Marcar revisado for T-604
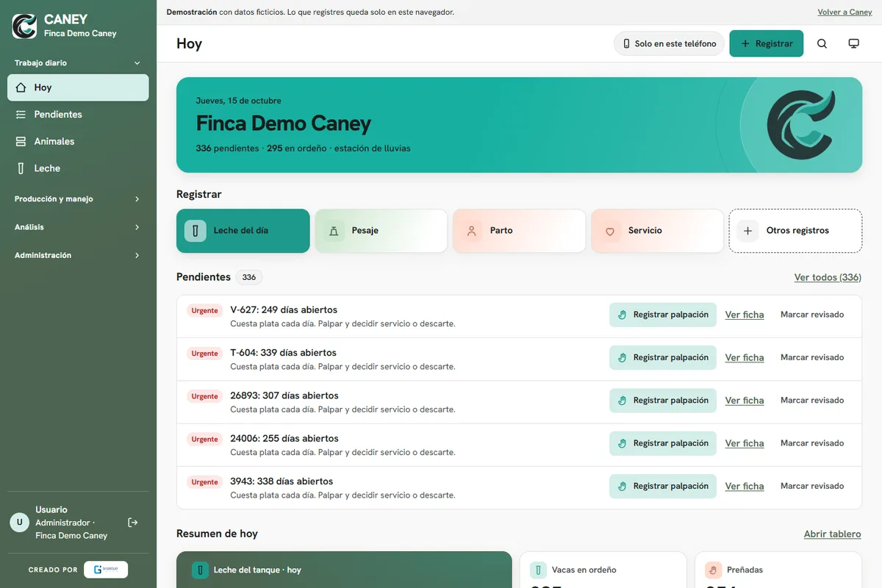Image resolution: width=882 pixels, height=588 pixels. point(812,358)
